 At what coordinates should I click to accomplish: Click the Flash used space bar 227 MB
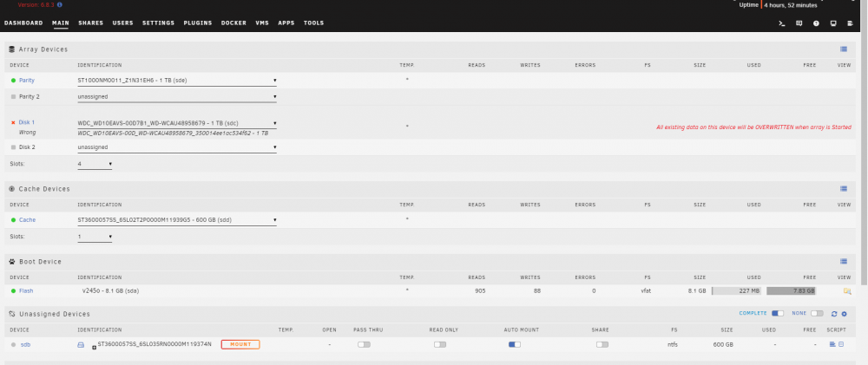tap(737, 291)
